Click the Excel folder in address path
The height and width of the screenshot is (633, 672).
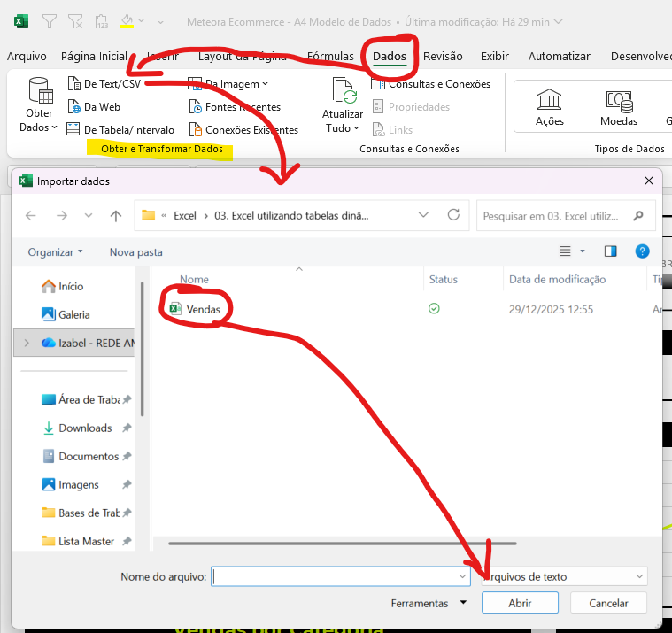185,215
